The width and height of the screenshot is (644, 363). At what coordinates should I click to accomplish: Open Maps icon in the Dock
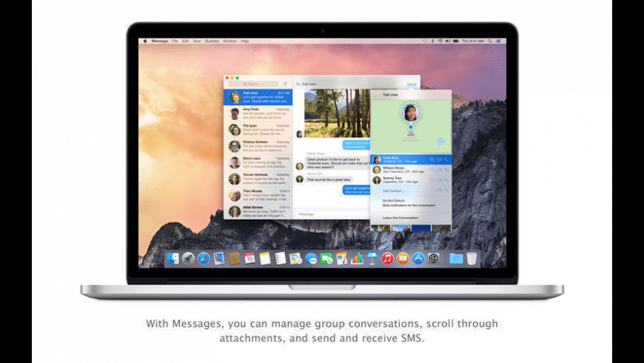(295, 258)
